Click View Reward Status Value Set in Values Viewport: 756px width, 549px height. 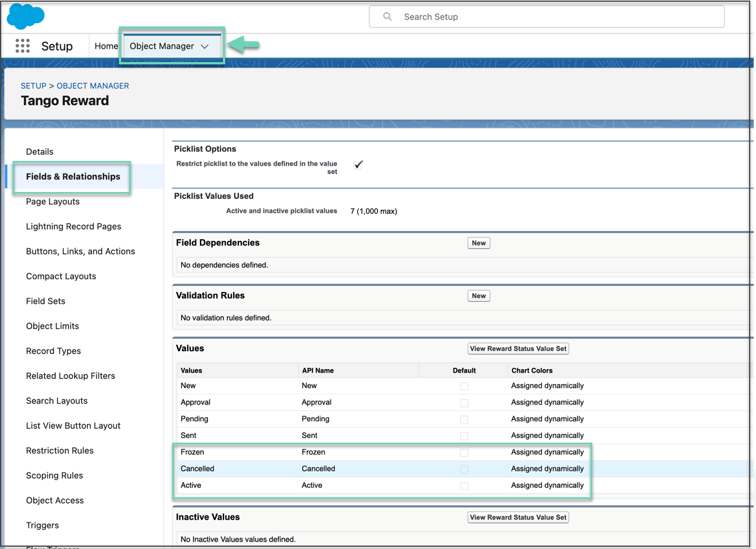(518, 349)
